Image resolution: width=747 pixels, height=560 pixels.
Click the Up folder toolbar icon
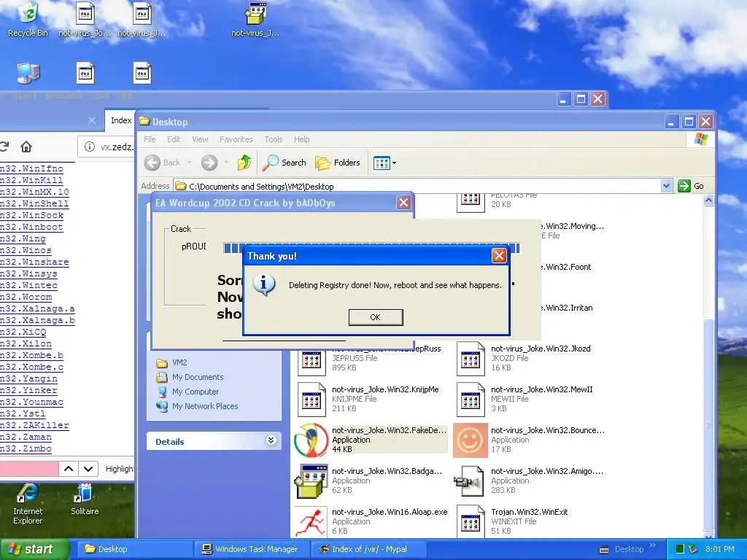pyautogui.click(x=244, y=163)
